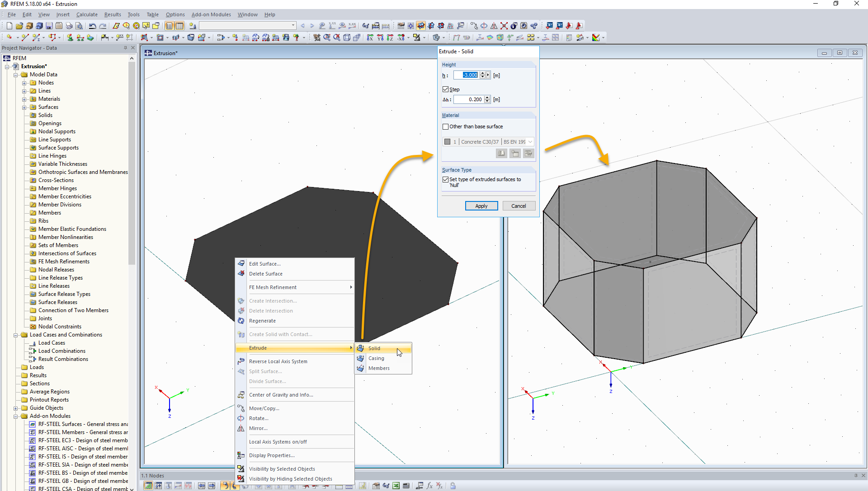Screen dimensions: 868x491
Task: Click the Center of Gravity info icon
Action: 241,394
